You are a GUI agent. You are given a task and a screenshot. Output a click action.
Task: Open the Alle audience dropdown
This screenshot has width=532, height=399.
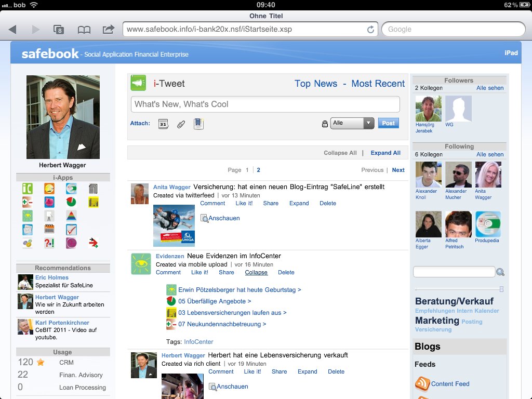click(352, 123)
